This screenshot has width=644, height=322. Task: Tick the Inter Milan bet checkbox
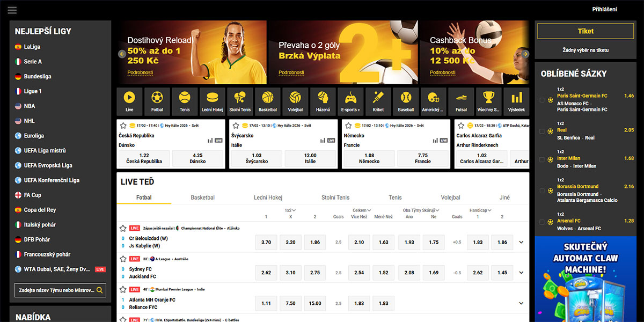click(542, 159)
